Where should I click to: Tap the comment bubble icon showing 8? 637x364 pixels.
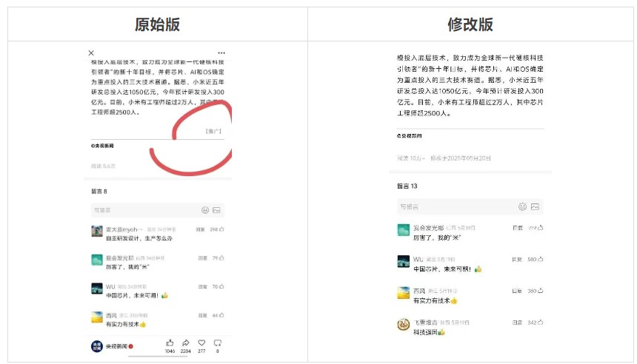(218, 343)
